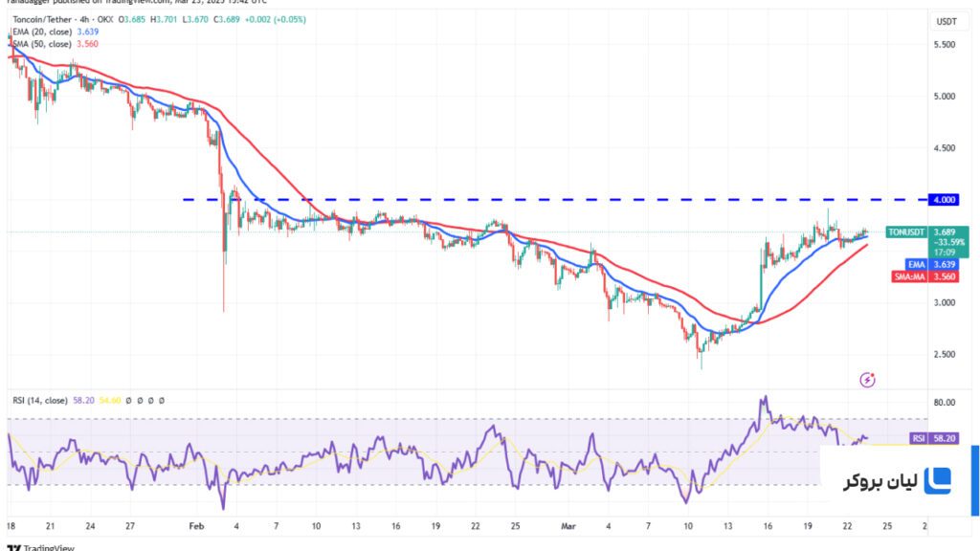Click the green TONUSDT symbol label
980x551 pixels.
tap(907, 232)
